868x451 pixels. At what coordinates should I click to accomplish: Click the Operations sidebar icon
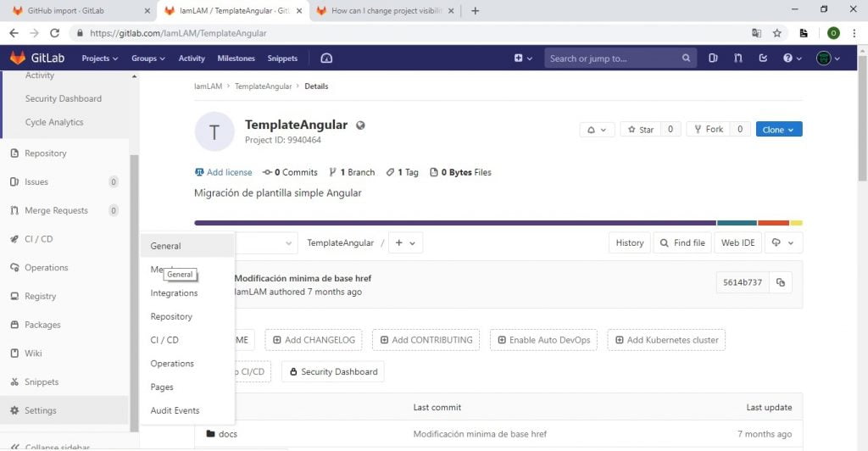click(x=14, y=268)
